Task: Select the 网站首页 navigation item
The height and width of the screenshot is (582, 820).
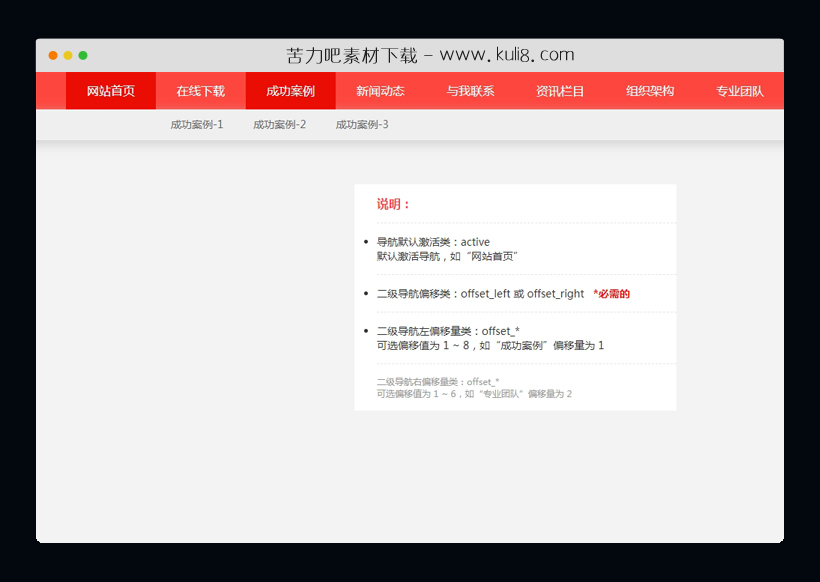Action: click(110, 90)
